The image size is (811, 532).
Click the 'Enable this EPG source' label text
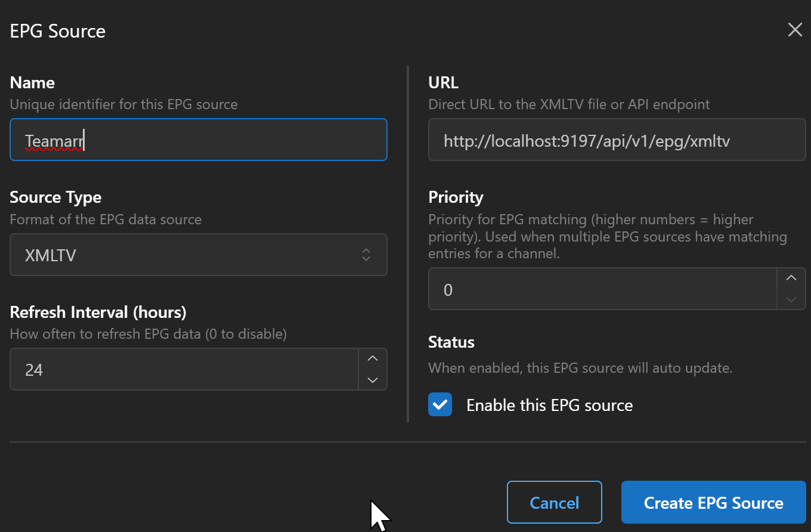549,406
